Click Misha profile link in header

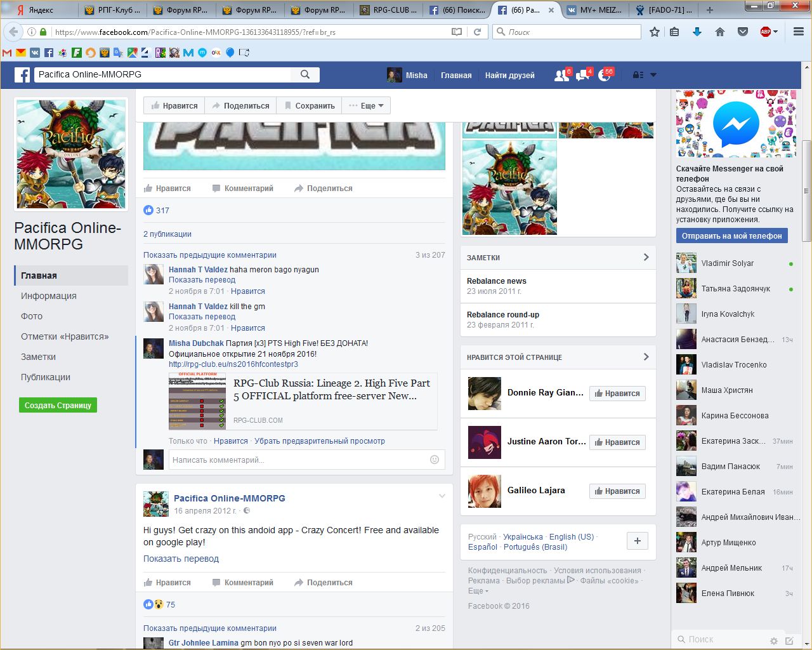click(x=407, y=75)
